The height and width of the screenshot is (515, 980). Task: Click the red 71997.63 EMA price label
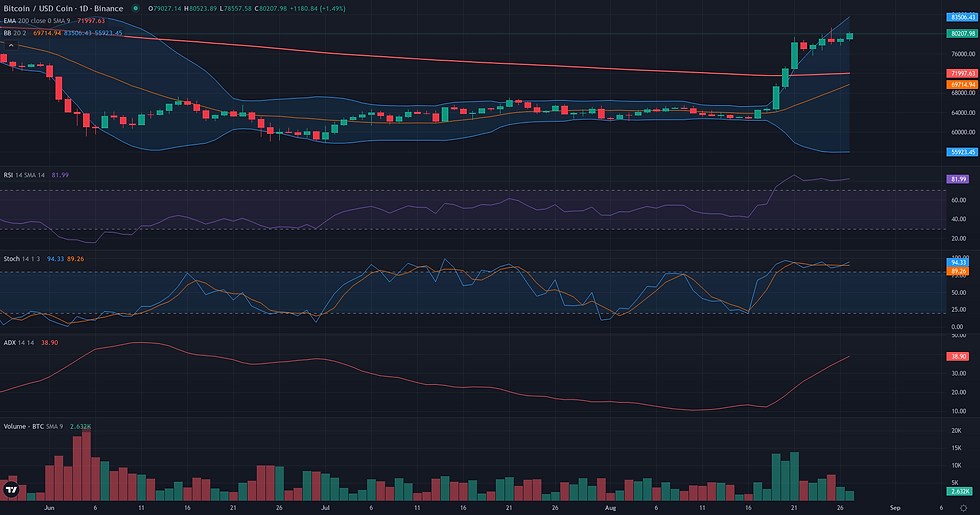click(962, 74)
